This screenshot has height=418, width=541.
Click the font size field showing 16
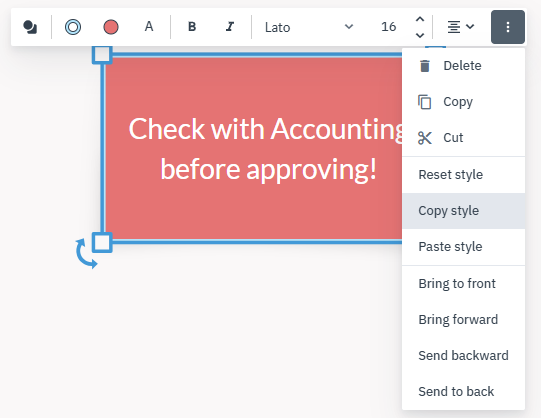388,27
